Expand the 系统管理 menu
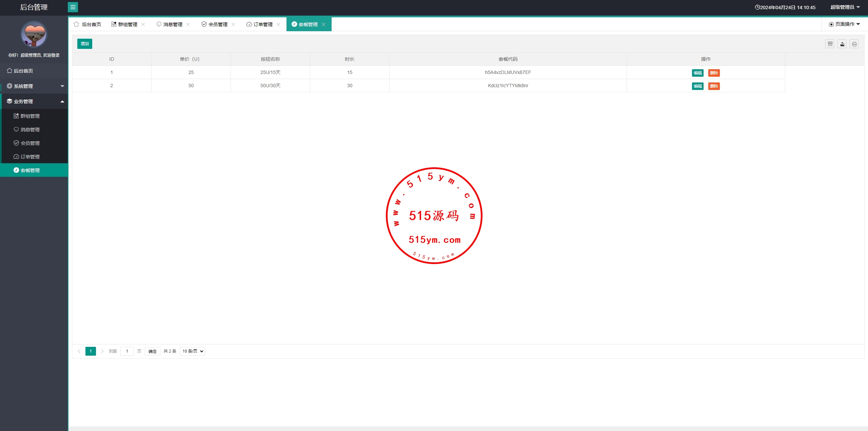The height and width of the screenshot is (431, 868). pyautogui.click(x=34, y=86)
